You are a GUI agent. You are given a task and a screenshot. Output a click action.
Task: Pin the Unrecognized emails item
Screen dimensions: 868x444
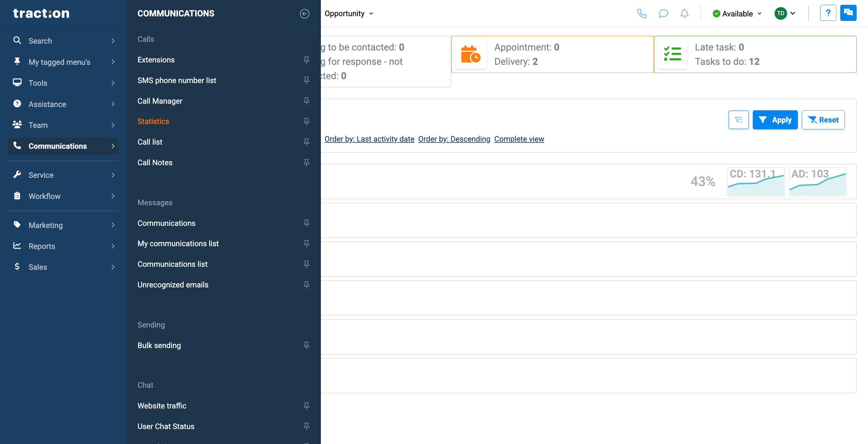pos(306,285)
